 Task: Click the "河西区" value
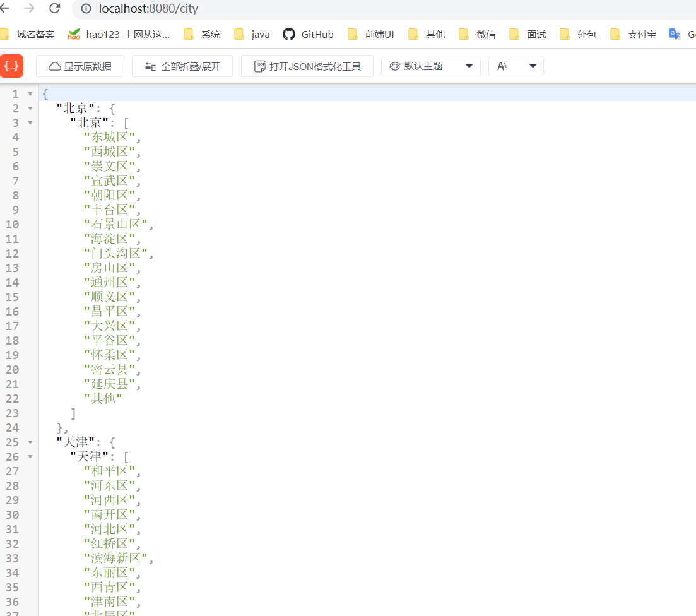(110, 500)
